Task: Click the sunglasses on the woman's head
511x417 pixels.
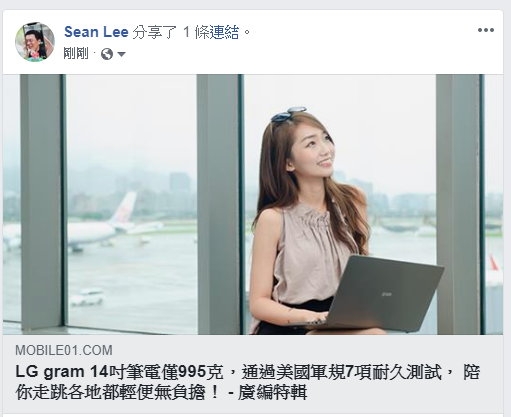Action: pos(287,114)
